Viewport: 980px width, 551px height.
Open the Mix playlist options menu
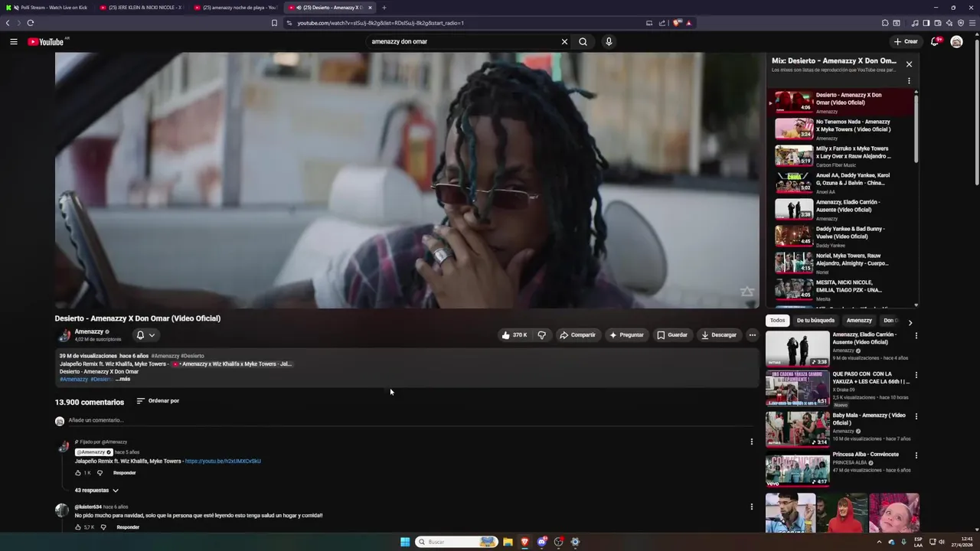click(909, 81)
